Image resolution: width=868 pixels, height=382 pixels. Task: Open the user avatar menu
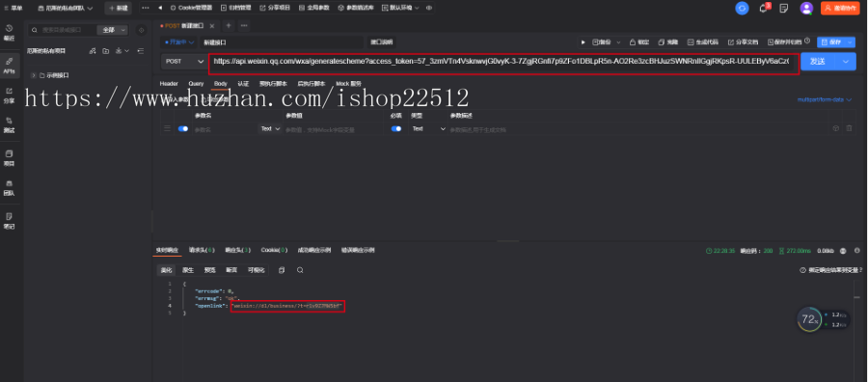tap(806, 9)
